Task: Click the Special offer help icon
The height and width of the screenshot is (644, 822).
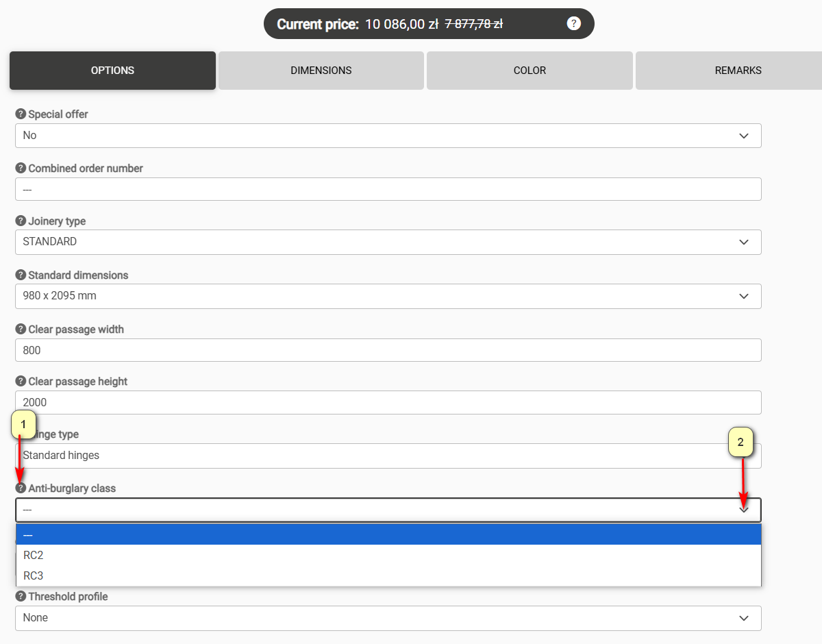Action: [x=21, y=114]
